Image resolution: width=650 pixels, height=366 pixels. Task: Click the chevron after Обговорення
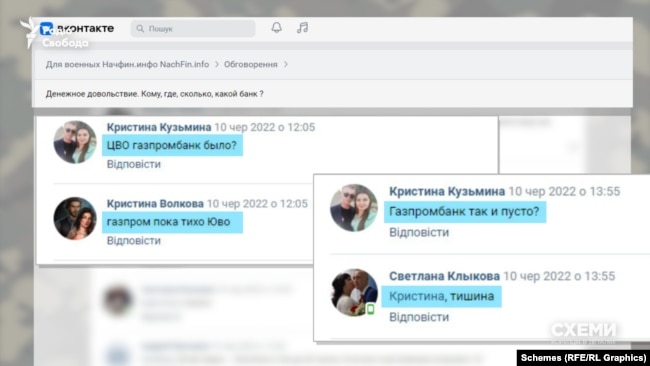point(286,64)
